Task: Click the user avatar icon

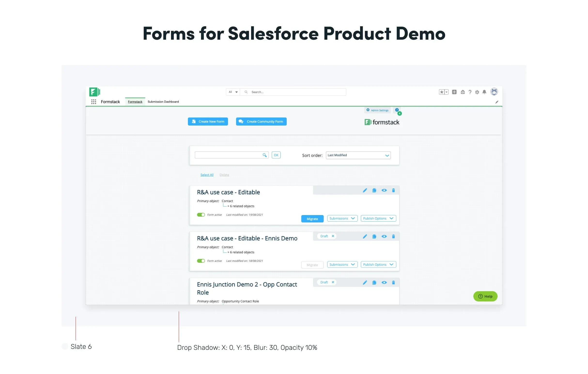Action: [494, 92]
